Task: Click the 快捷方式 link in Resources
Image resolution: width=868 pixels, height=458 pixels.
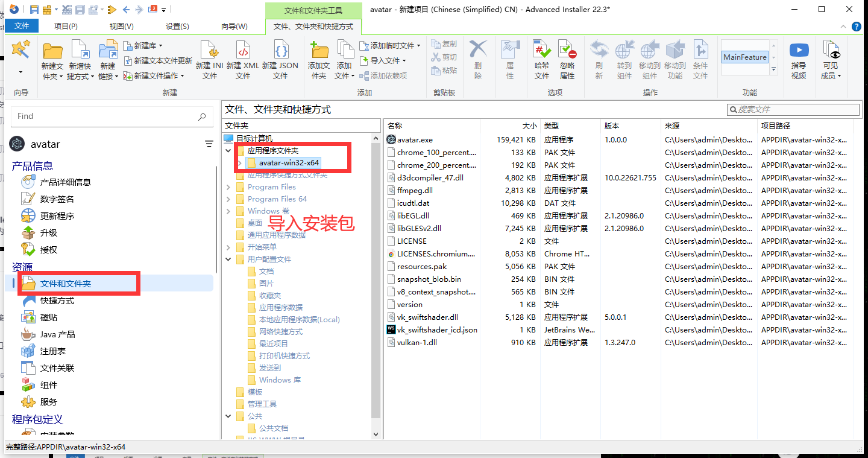Action: click(56, 301)
